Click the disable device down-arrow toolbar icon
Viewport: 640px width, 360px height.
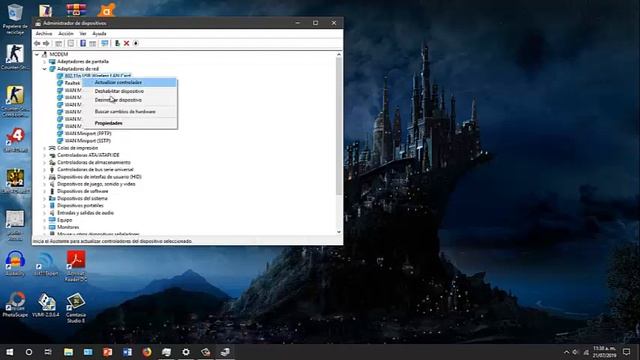[x=136, y=43]
